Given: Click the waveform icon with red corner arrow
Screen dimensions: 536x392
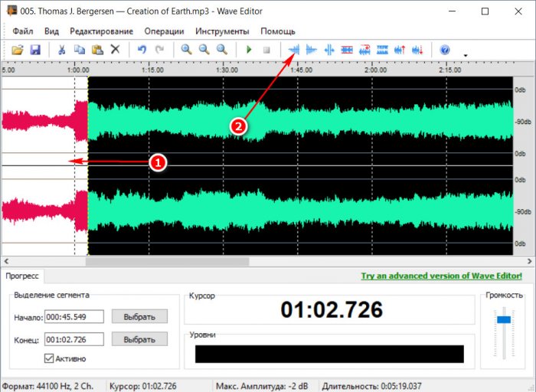Looking at the screenshot, I should tap(364, 51).
